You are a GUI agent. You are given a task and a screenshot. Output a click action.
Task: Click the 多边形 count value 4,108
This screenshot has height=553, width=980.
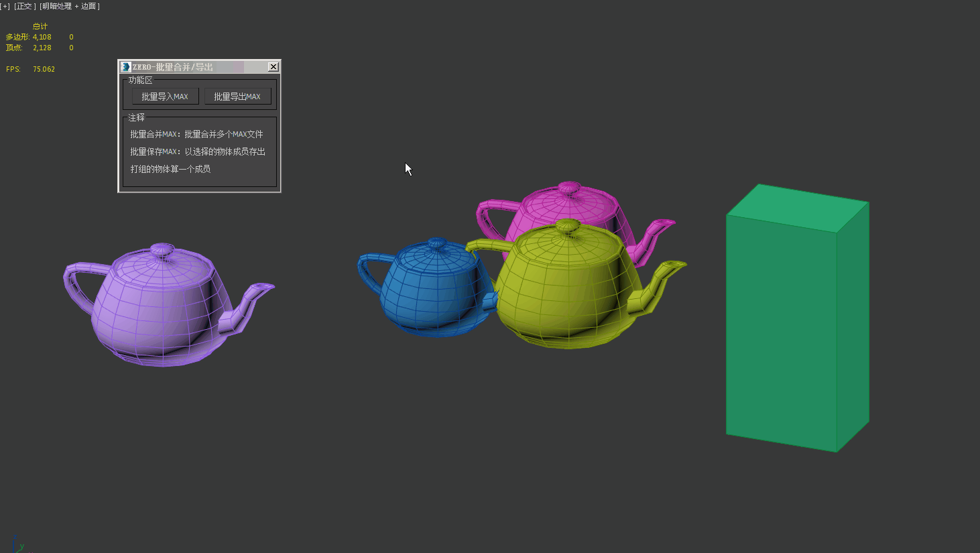pos(42,37)
